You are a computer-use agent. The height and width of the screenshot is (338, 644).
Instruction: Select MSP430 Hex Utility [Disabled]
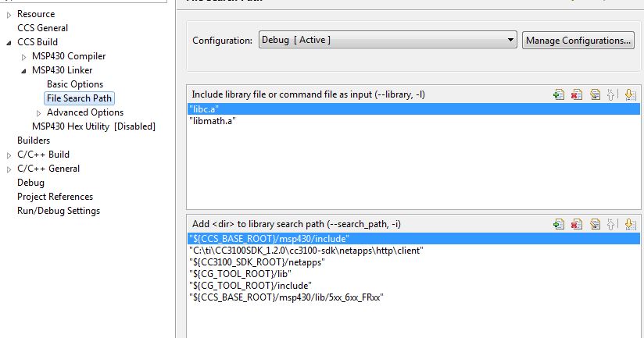coord(94,126)
